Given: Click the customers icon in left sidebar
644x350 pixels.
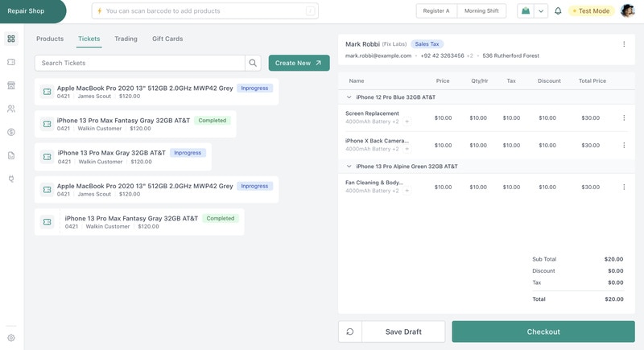Looking at the screenshot, I should [11, 109].
